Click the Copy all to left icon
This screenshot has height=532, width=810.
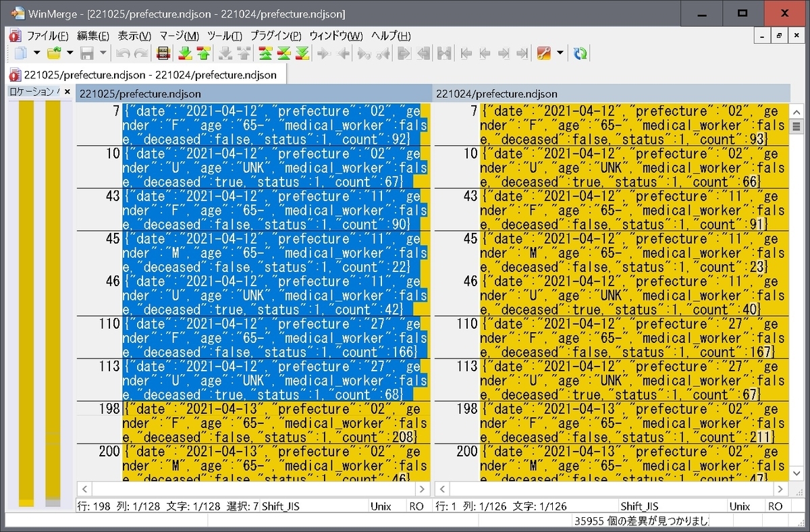click(423, 53)
